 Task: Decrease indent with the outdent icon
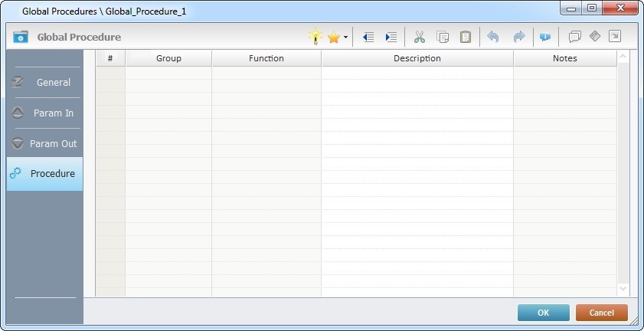pos(368,37)
